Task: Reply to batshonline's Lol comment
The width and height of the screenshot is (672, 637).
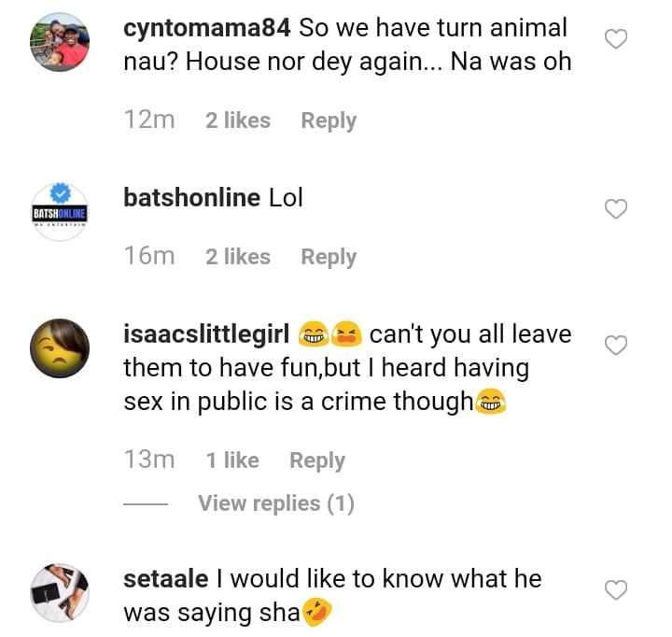Action: pos(329,257)
